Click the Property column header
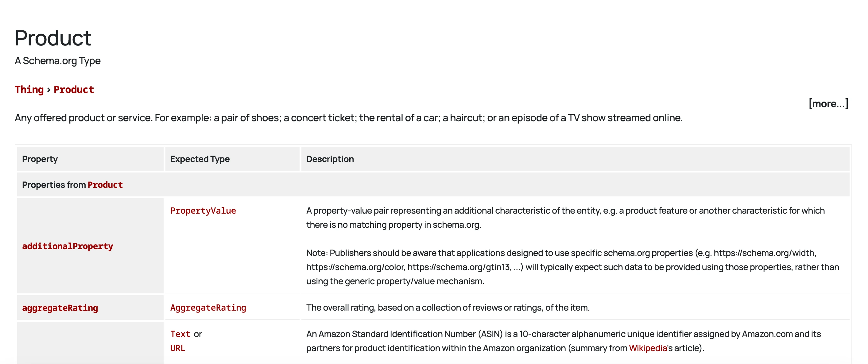 coord(40,159)
